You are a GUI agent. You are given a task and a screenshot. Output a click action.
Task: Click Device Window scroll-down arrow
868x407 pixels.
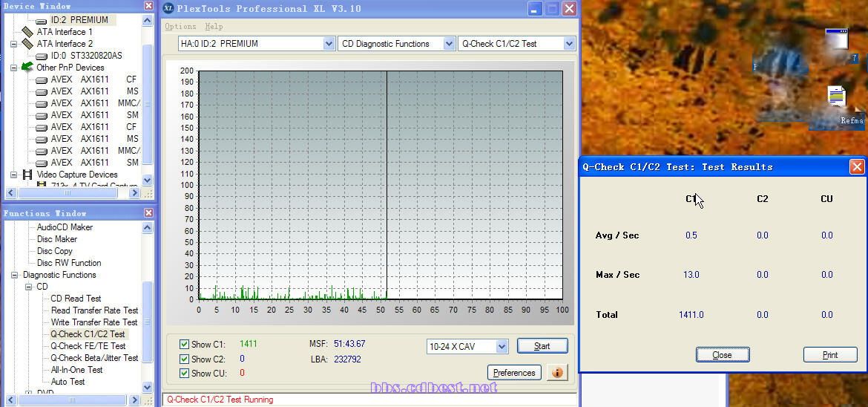(x=147, y=180)
